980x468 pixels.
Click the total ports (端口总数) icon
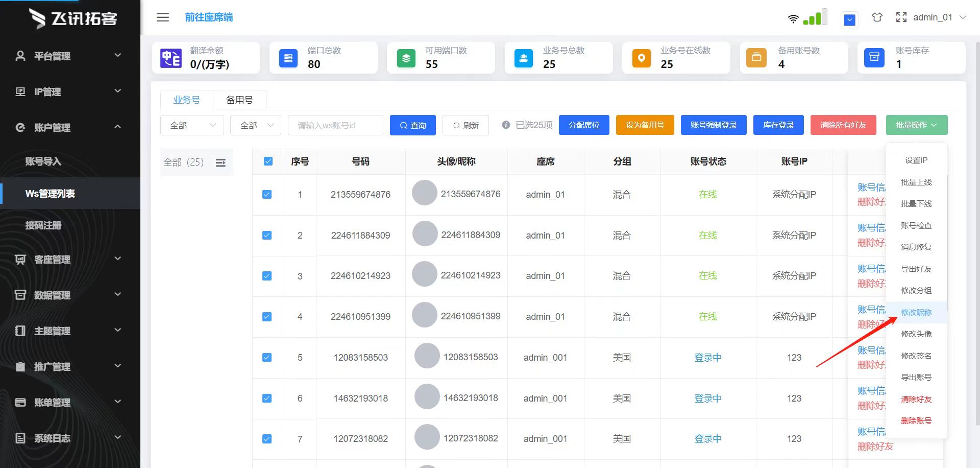click(x=288, y=58)
